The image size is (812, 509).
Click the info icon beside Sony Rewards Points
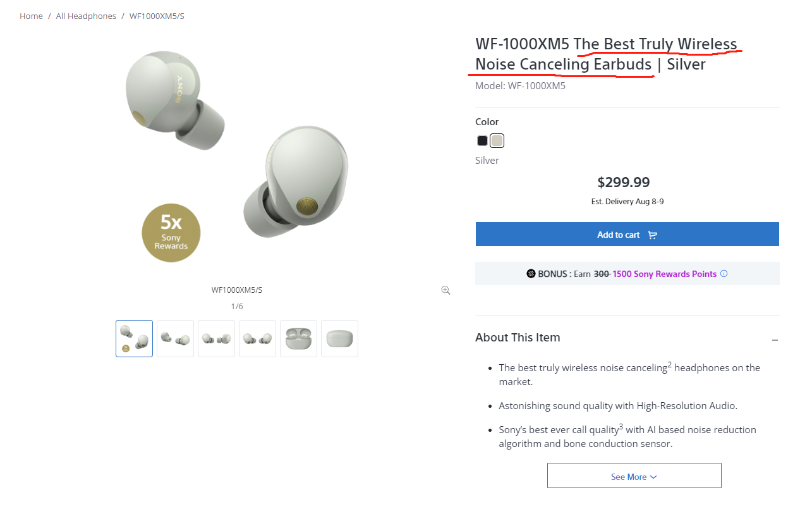[724, 274]
